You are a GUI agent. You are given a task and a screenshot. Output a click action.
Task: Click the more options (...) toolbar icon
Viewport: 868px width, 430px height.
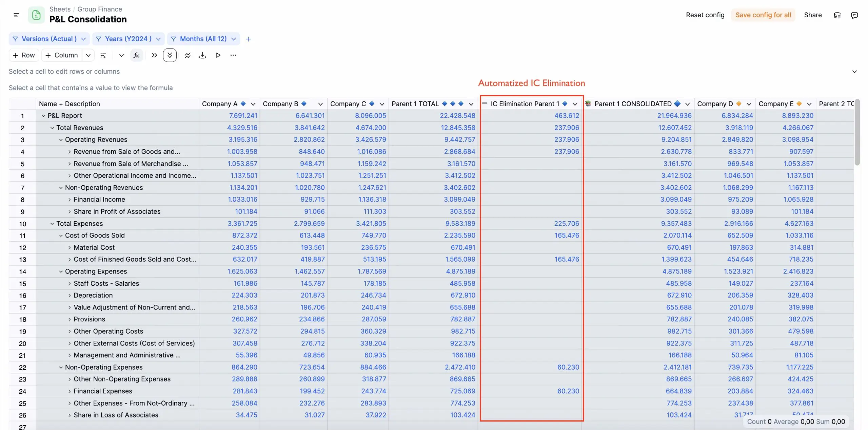(233, 55)
